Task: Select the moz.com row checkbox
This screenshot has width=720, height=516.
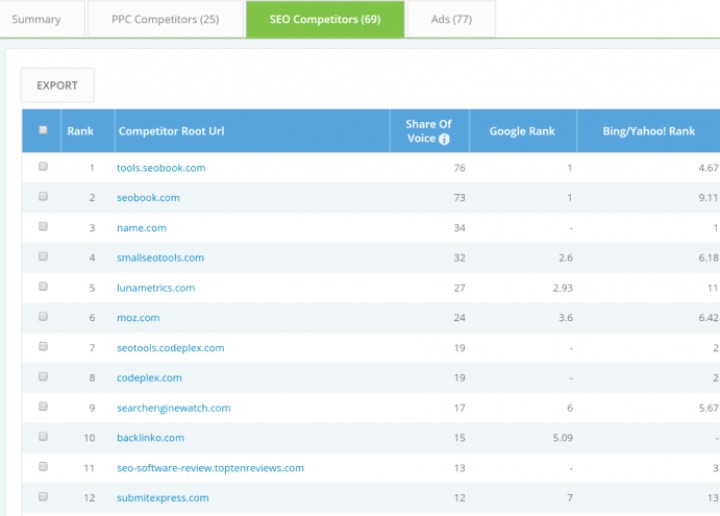Action: (43, 316)
